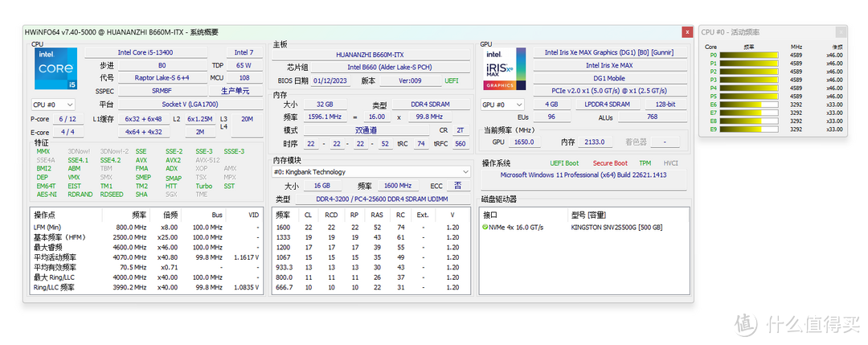This screenshot has height=345, width=868.
Task: Click the AVX2 feature label
Action: 174,160
